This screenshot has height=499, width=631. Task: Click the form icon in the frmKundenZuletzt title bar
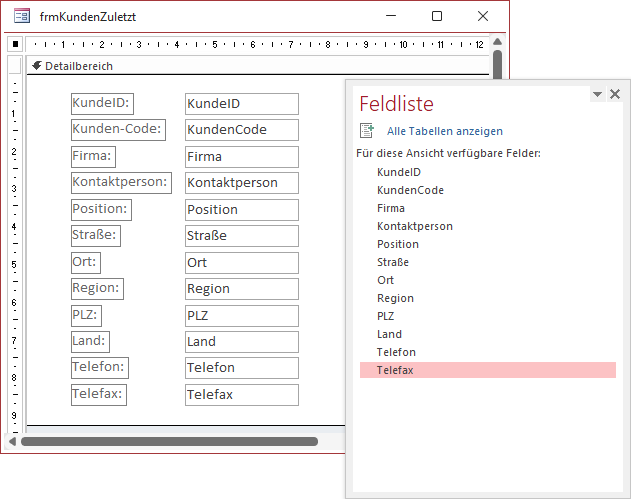[x=22, y=16]
